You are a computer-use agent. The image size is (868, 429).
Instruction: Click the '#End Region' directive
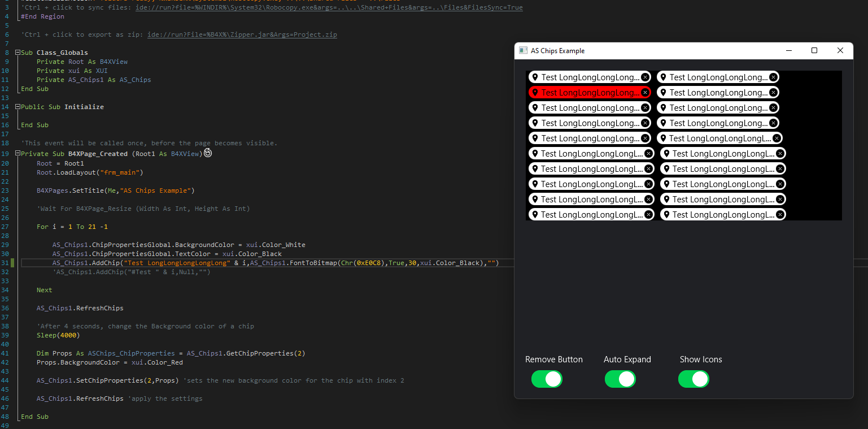(x=42, y=16)
